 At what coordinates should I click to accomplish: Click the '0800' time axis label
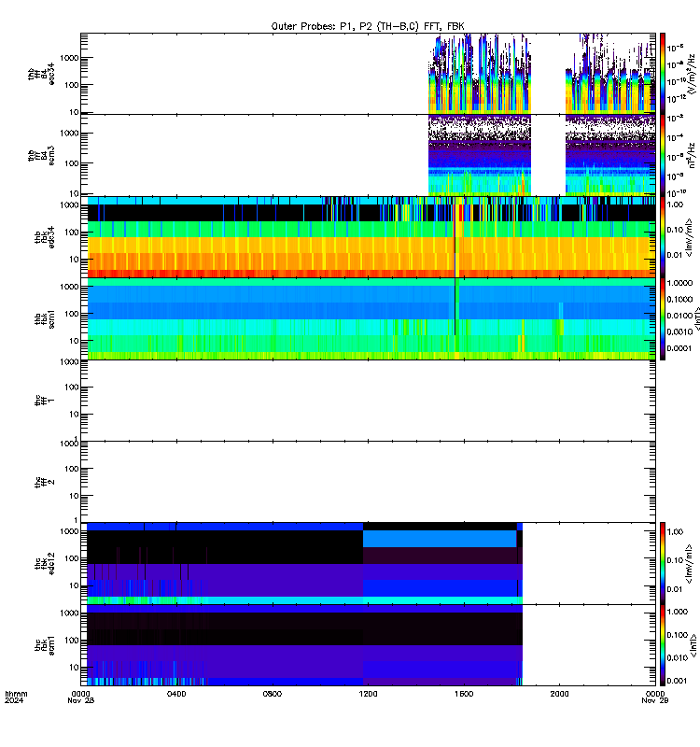coord(272,694)
